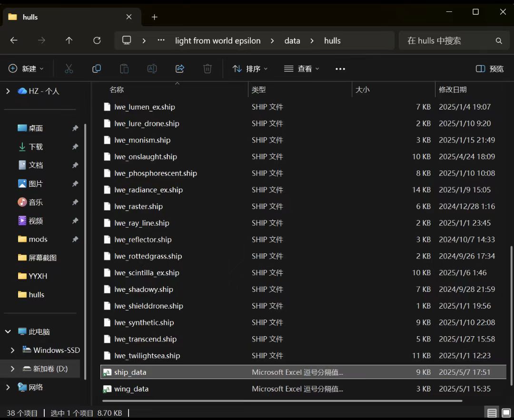
Task: Click the Cut scissors icon in toolbar
Action: tap(69, 69)
